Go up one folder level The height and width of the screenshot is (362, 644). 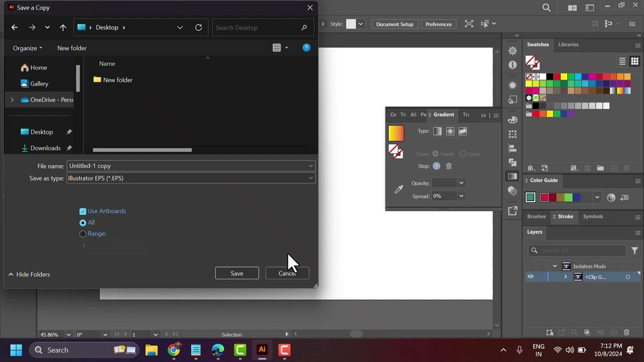[x=63, y=28]
